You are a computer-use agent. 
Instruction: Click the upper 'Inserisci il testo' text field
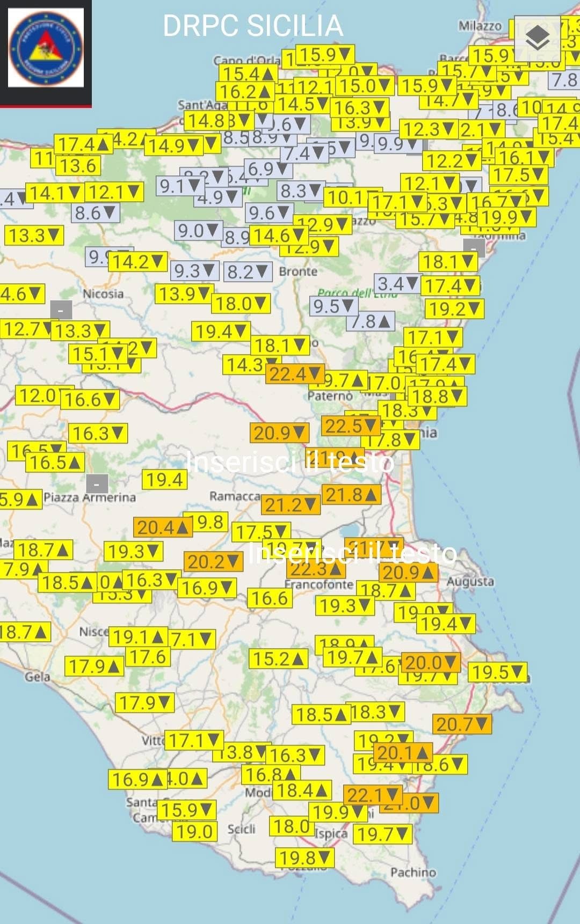coord(290,463)
